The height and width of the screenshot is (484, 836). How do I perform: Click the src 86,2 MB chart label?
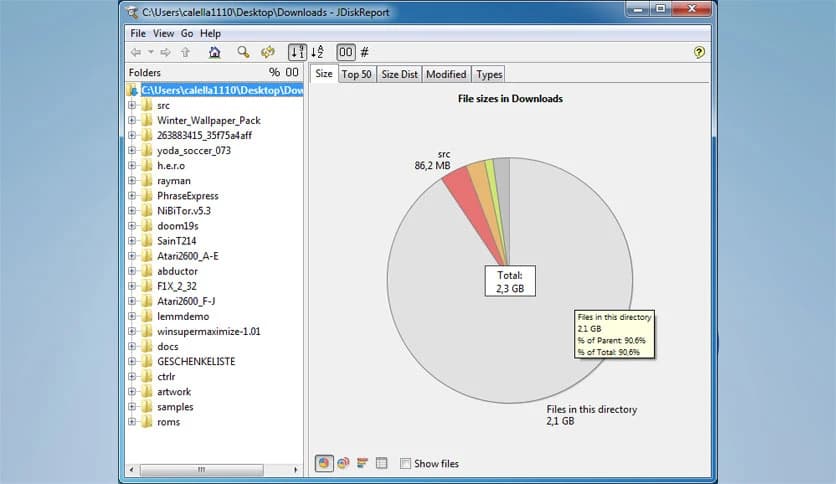pyautogui.click(x=432, y=160)
